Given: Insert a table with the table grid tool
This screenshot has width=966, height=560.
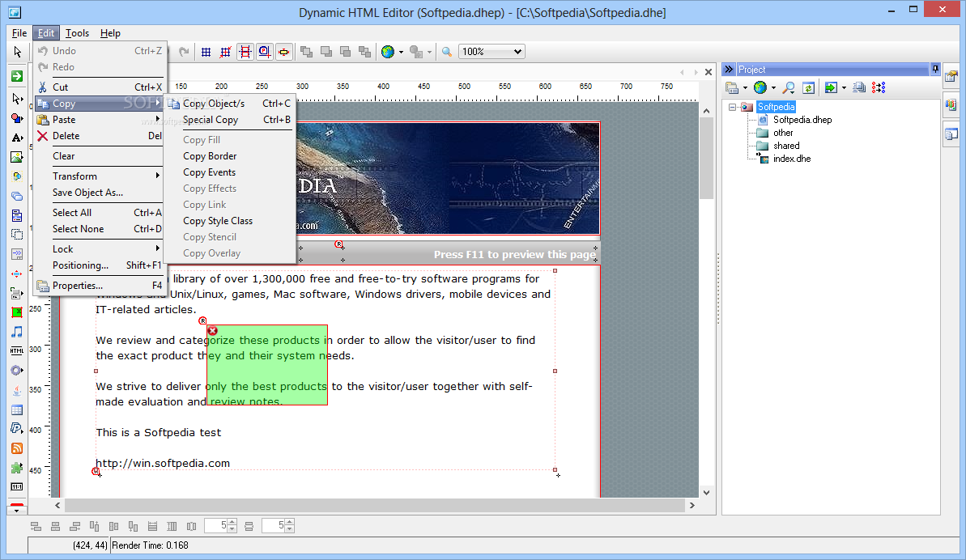Looking at the screenshot, I should (x=17, y=409).
